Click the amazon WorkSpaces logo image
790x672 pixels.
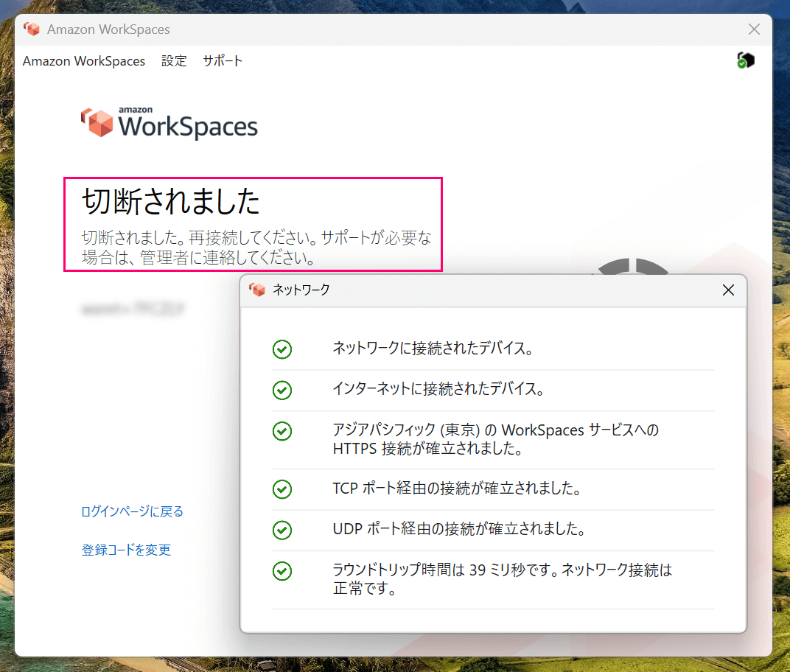coord(169,123)
